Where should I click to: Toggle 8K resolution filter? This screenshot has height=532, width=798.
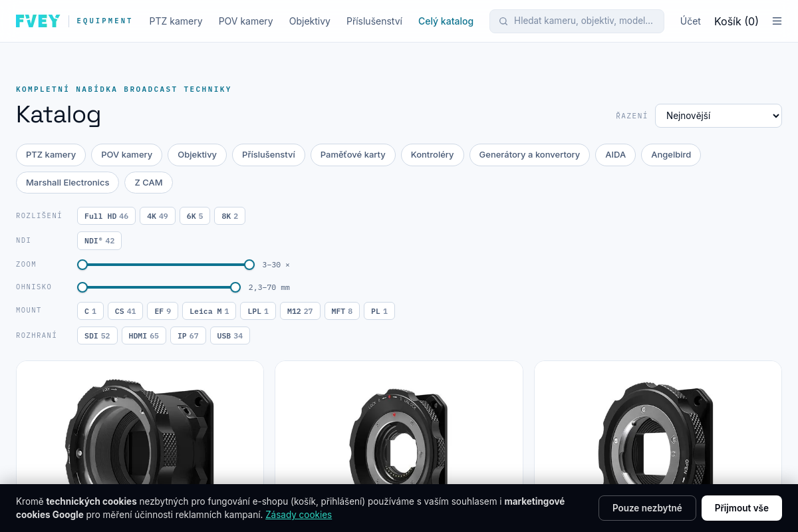(x=229, y=216)
